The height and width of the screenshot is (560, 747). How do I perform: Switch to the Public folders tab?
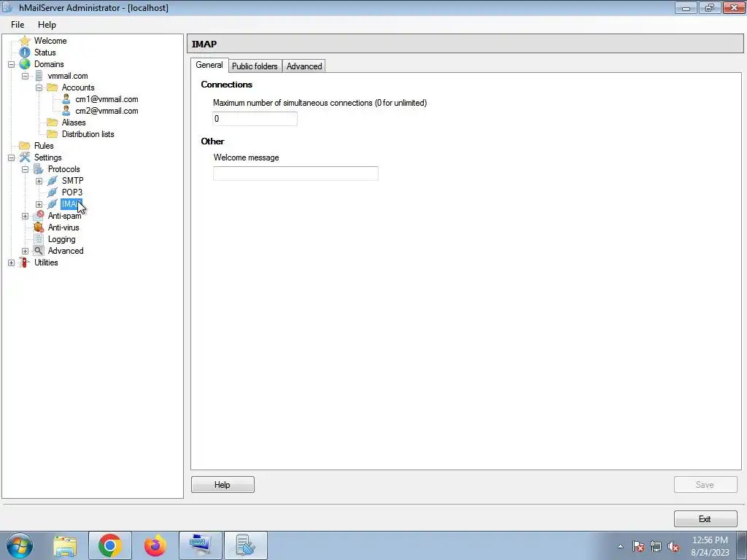[x=255, y=66]
